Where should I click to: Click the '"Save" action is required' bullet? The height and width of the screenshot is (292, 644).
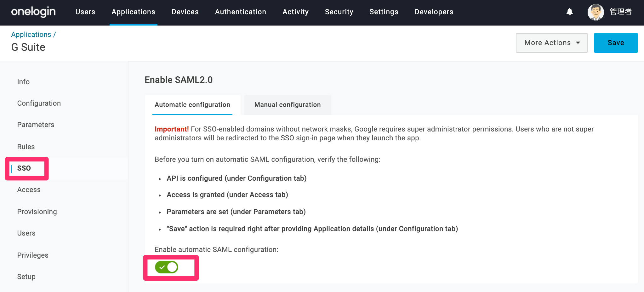pos(312,229)
